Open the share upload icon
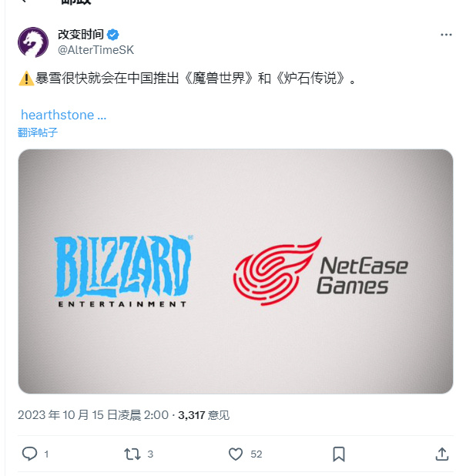 [x=442, y=454]
